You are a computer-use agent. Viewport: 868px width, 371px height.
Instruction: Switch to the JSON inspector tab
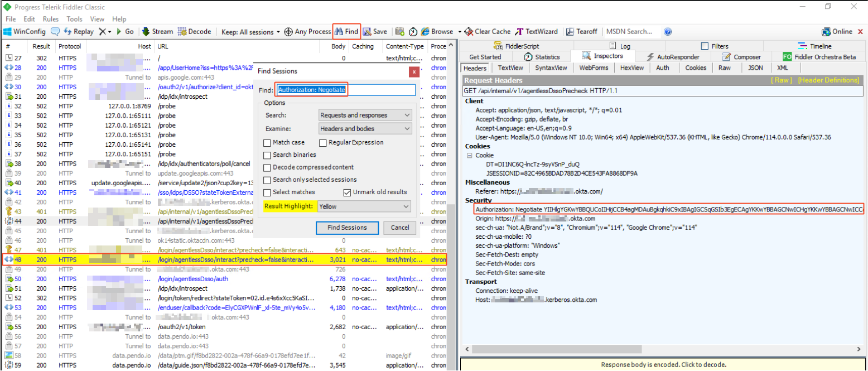click(755, 68)
